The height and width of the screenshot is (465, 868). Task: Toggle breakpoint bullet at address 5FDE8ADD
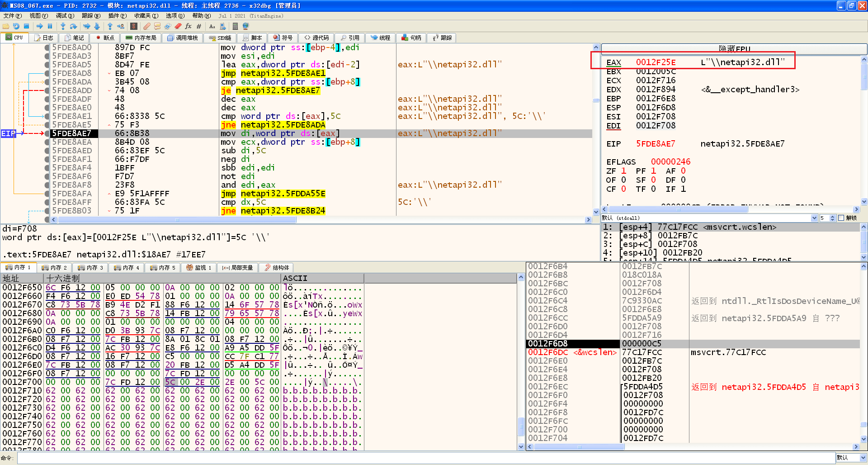[47, 90]
